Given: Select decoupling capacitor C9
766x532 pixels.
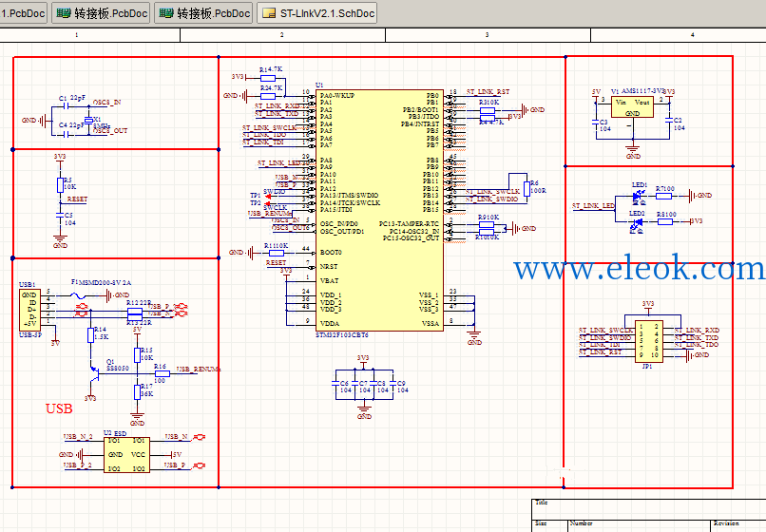Looking at the screenshot, I should pyautogui.click(x=393, y=385).
